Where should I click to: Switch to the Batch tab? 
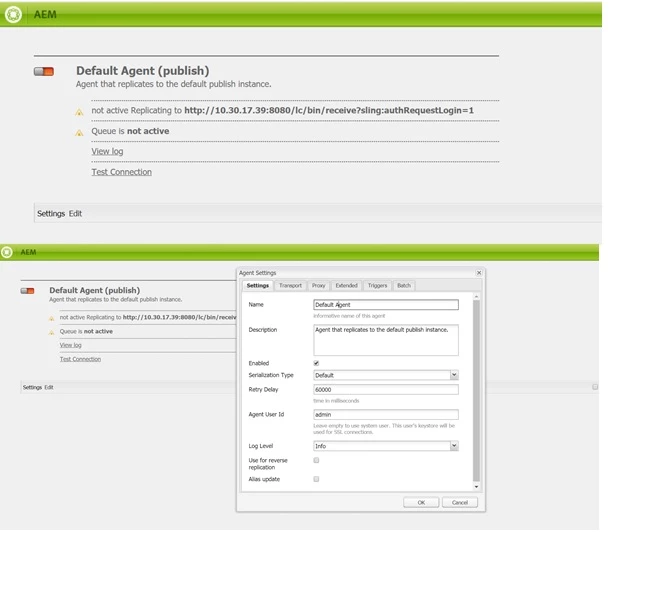(x=404, y=286)
